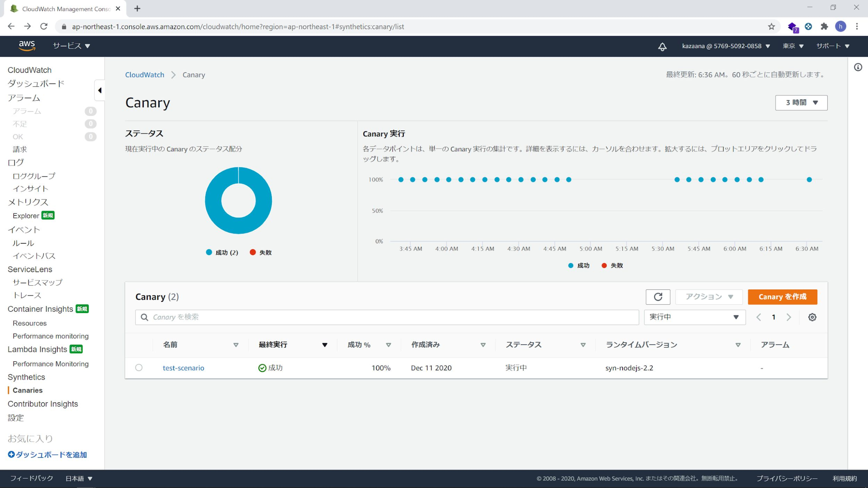This screenshot has width=868, height=488.
Task: Click the Canaryを作成 button
Action: point(782,297)
